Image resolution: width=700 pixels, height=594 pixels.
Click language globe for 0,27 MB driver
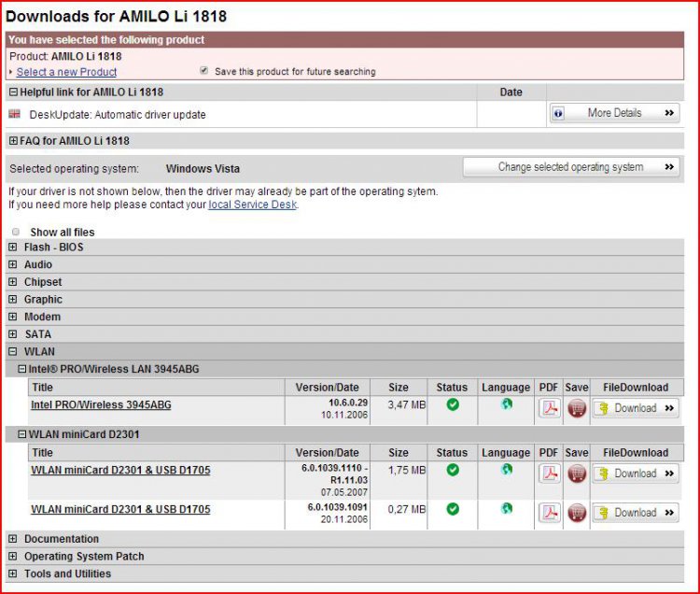(506, 508)
